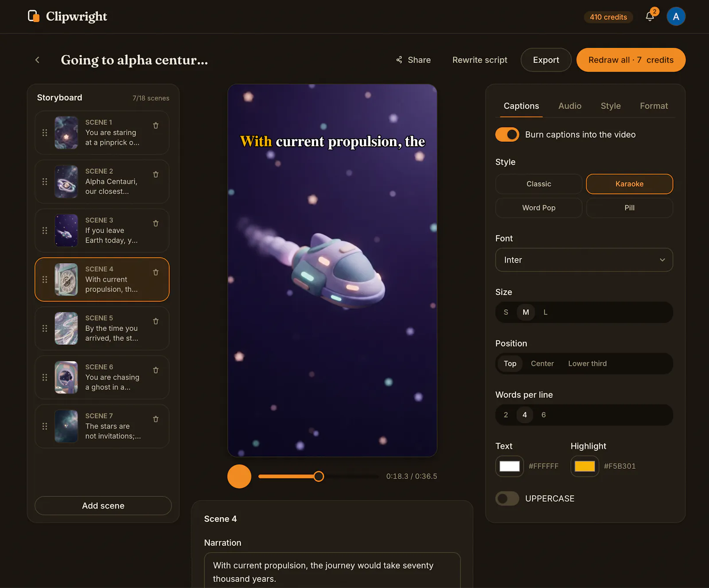Click the Narration text field

tap(332, 570)
